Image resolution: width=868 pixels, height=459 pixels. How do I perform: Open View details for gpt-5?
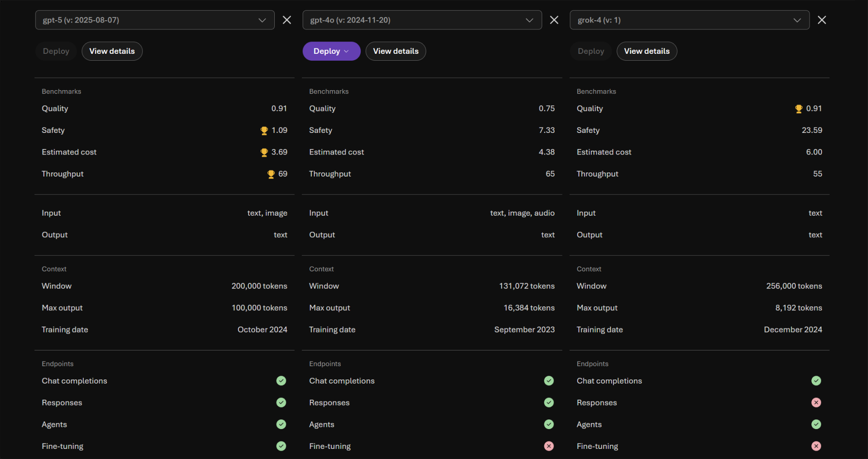112,51
